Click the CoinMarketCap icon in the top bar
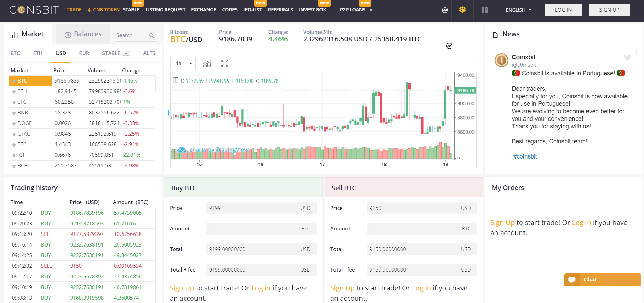This screenshot has height=303, width=644. coord(445,10)
